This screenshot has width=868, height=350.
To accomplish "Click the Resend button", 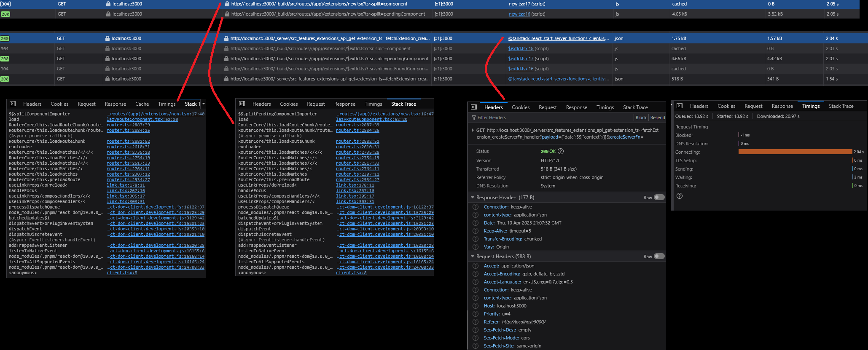I will tap(657, 118).
